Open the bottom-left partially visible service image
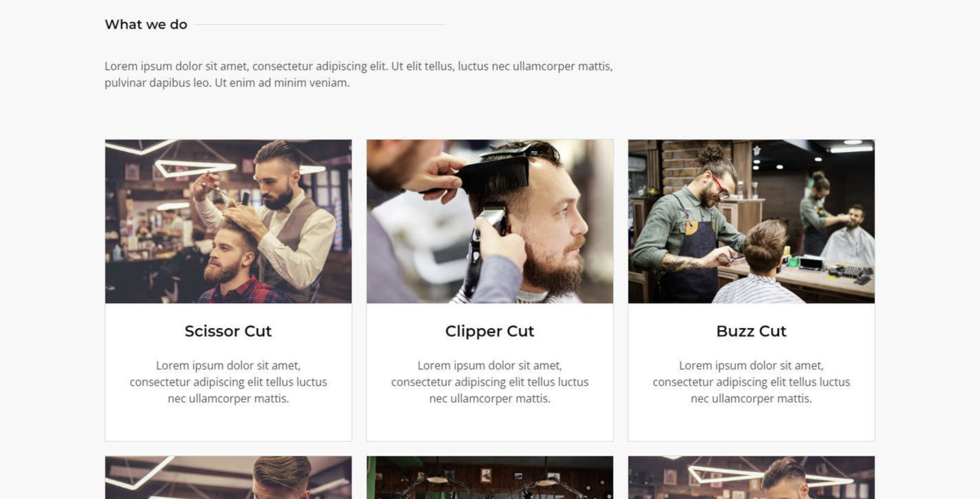 [x=228, y=478]
